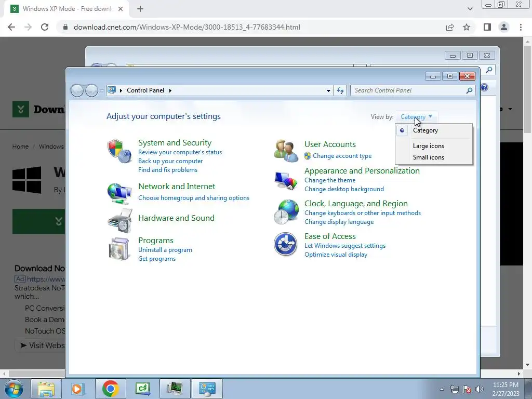Switch to Chrome on the taskbar
The image size is (532, 399).
click(x=110, y=389)
